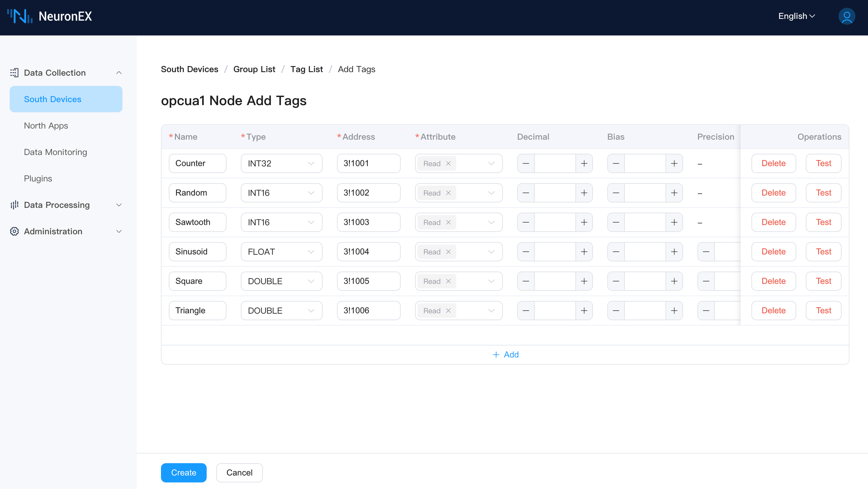Navigate to Group List via breadcrumb
Image resolution: width=868 pixels, height=489 pixels.
[x=254, y=69]
